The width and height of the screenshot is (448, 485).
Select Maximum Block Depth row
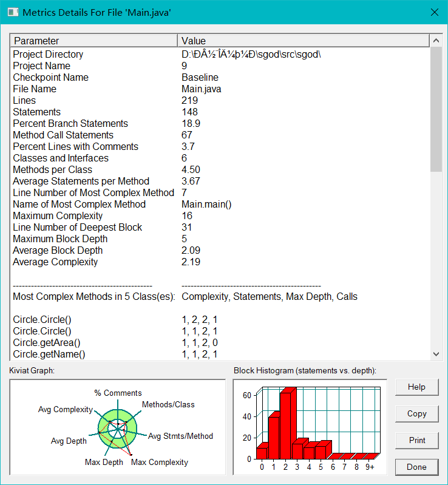tap(220, 239)
